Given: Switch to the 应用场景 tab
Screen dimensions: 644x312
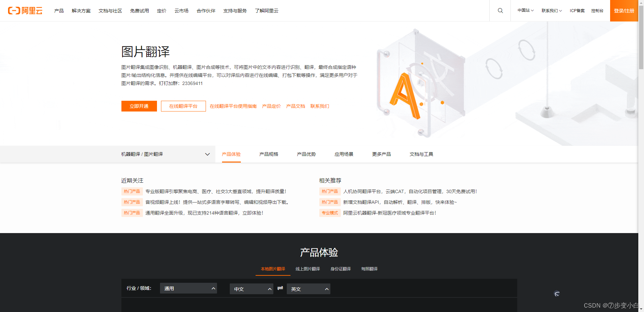Looking at the screenshot, I should click(x=344, y=154).
